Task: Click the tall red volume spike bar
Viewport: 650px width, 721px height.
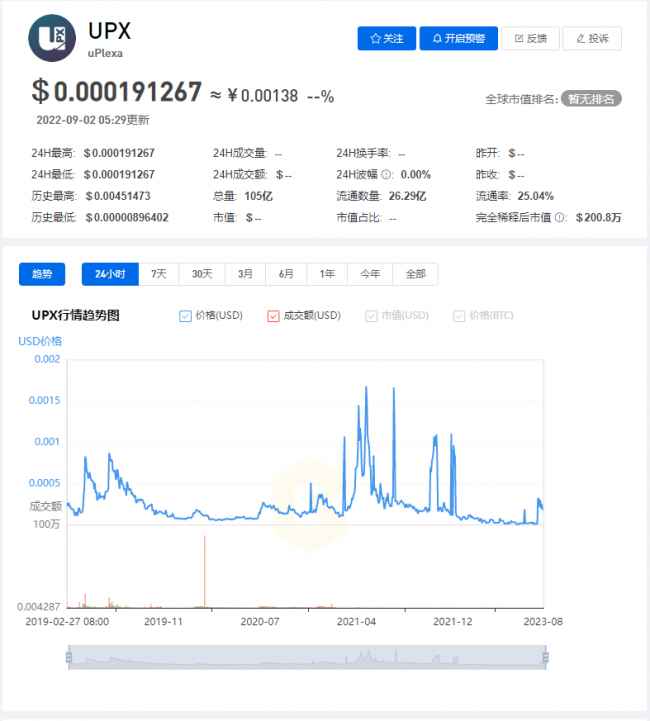Action: coord(205,572)
